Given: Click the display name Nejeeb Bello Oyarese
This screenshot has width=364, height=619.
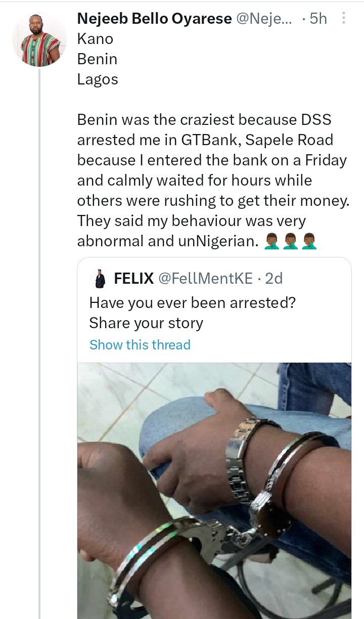Looking at the screenshot, I should pyautogui.click(x=154, y=19).
